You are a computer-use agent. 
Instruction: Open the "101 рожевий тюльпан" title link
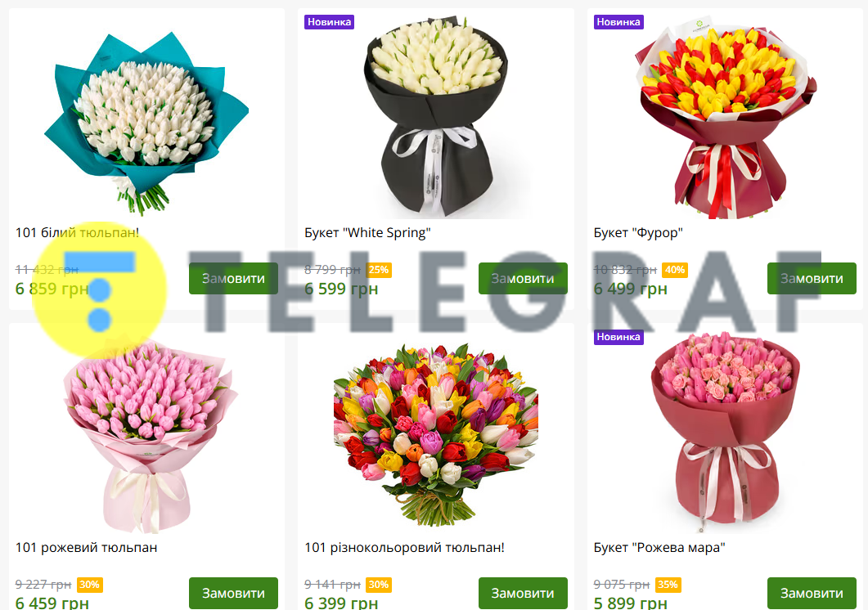pyautogui.click(x=87, y=548)
